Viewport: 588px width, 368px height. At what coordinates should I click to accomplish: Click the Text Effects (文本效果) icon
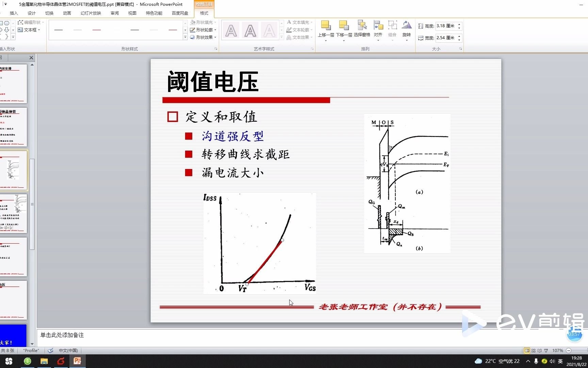(x=289, y=37)
